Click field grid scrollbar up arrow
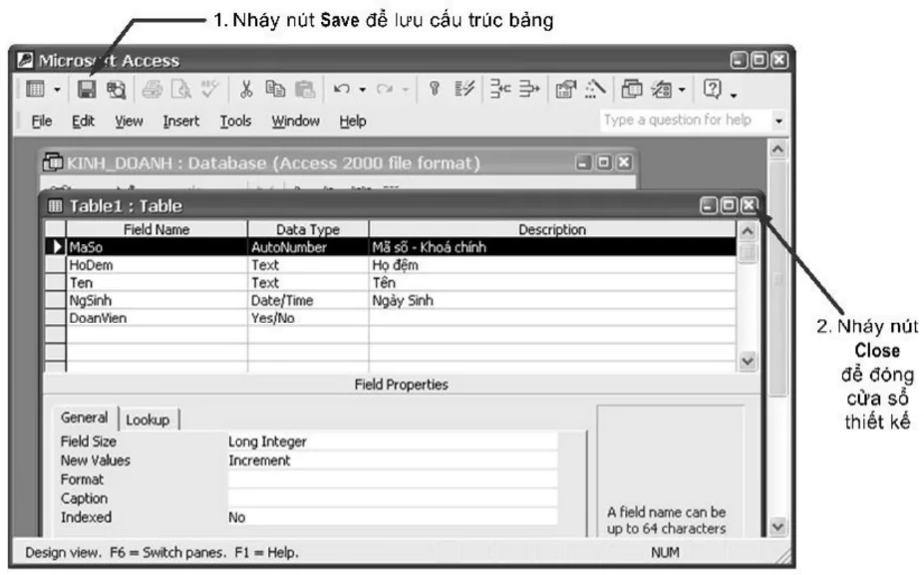This screenshot has height=575, width=924. coord(748,231)
